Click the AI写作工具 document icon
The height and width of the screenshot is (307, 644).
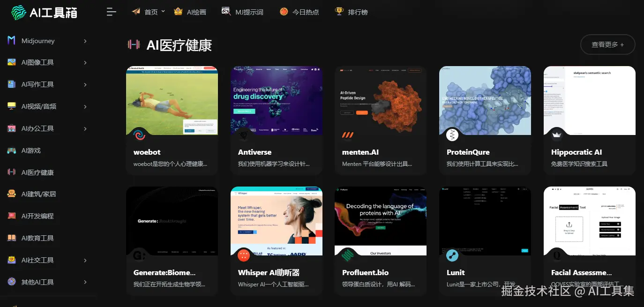12,84
